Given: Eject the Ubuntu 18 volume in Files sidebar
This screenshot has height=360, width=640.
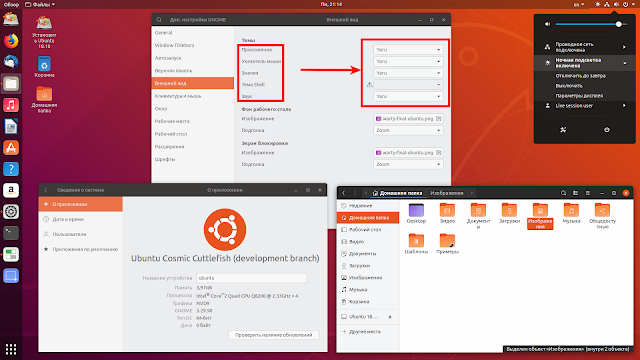Looking at the screenshot, I should [390, 317].
